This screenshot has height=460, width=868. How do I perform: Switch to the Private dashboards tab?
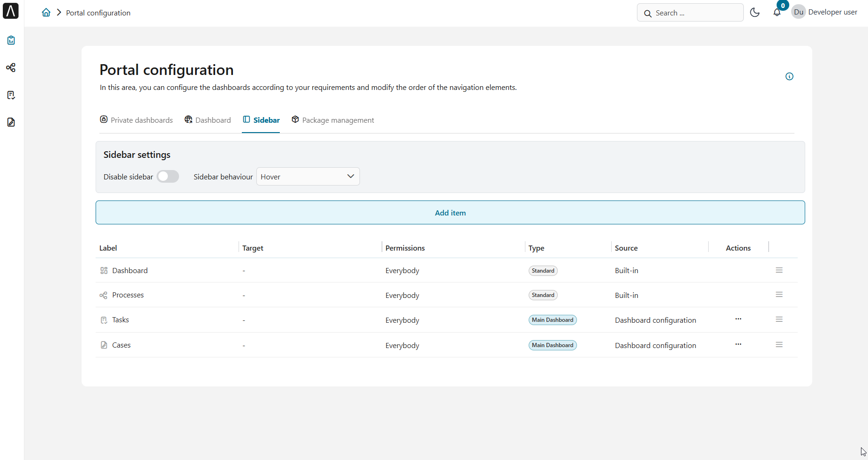136,120
